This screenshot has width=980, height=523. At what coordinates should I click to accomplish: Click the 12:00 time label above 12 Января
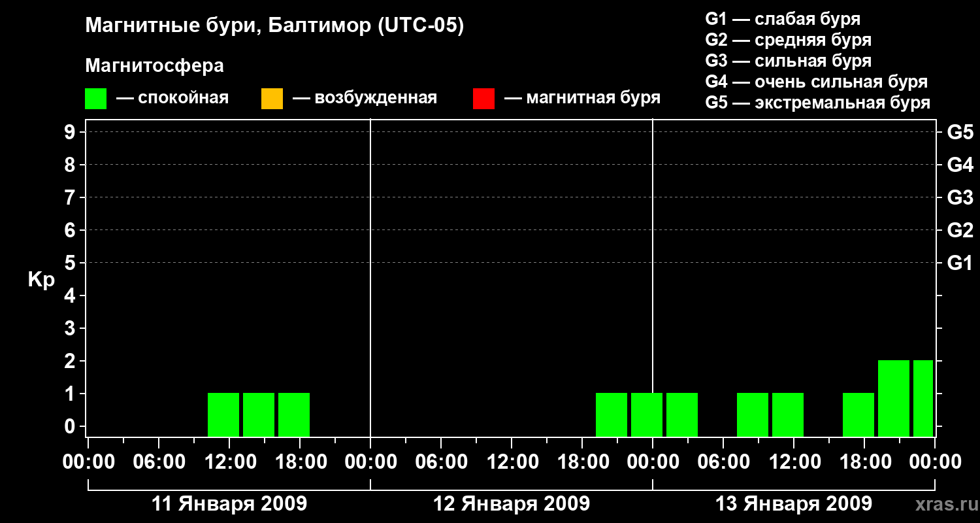pos(512,462)
